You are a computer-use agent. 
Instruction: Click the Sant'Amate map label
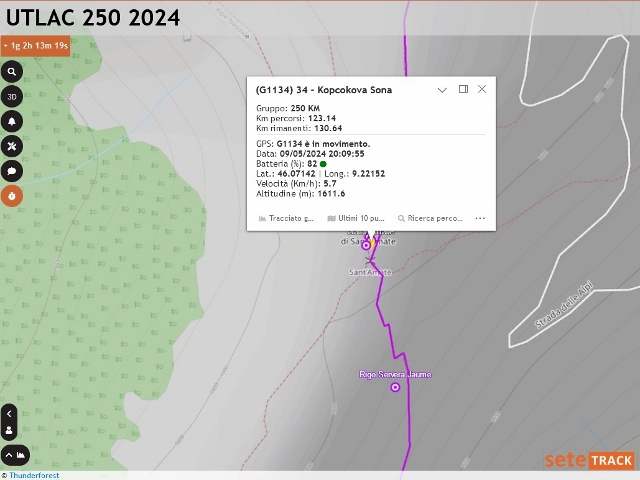pos(370,272)
